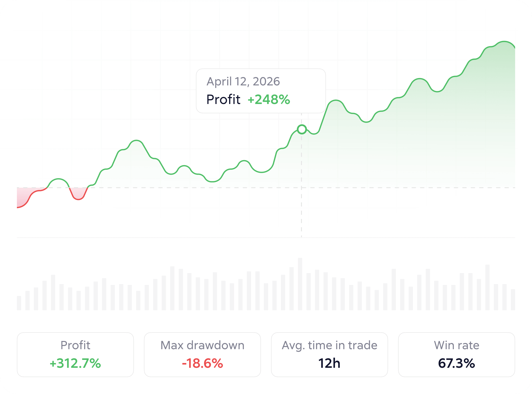Click the last volume bar at the right edge

pyautogui.click(x=513, y=300)
